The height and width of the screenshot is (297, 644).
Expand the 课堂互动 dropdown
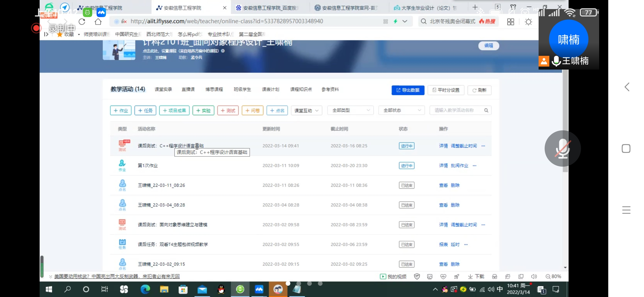point(306,110)
